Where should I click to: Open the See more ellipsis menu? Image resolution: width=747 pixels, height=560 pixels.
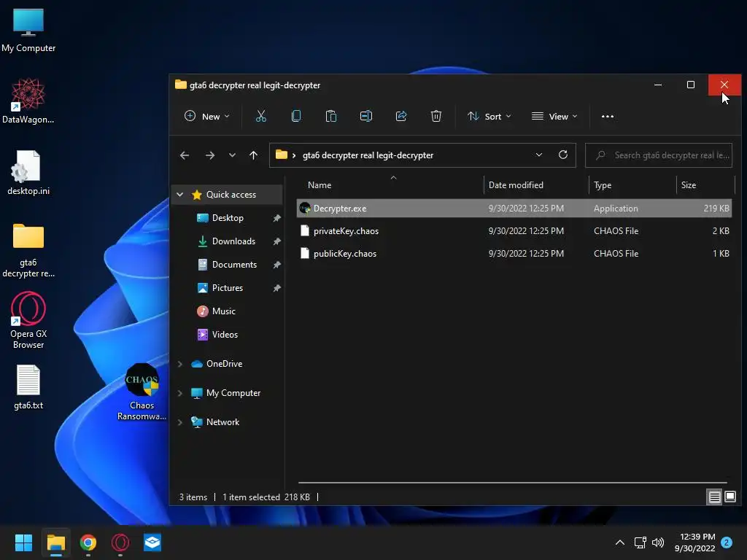tap(608, 116)
